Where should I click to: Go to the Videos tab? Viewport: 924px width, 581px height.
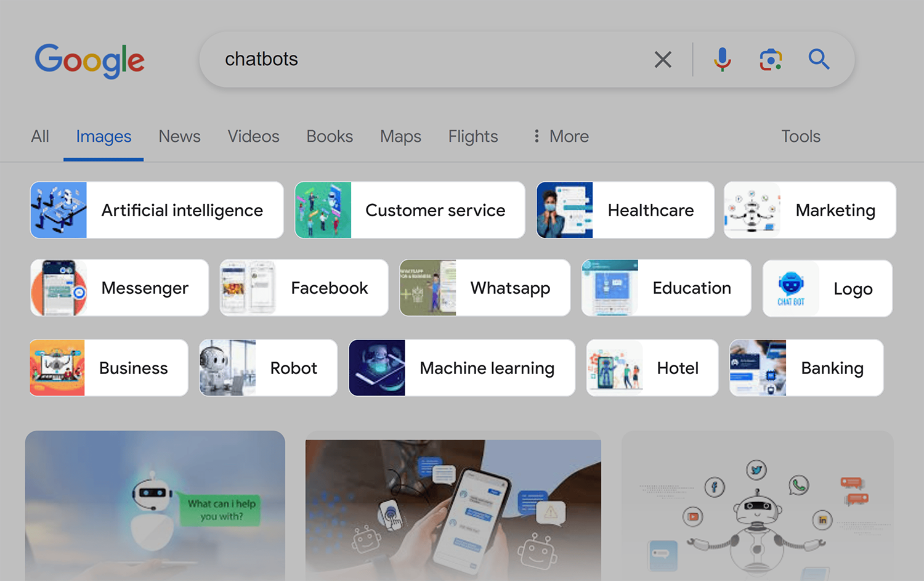coord(253,136)
